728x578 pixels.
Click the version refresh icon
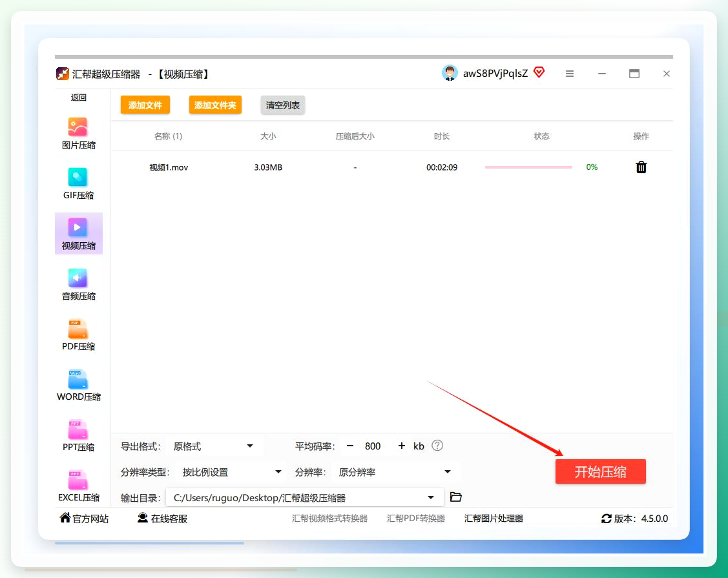pos(607,519)
